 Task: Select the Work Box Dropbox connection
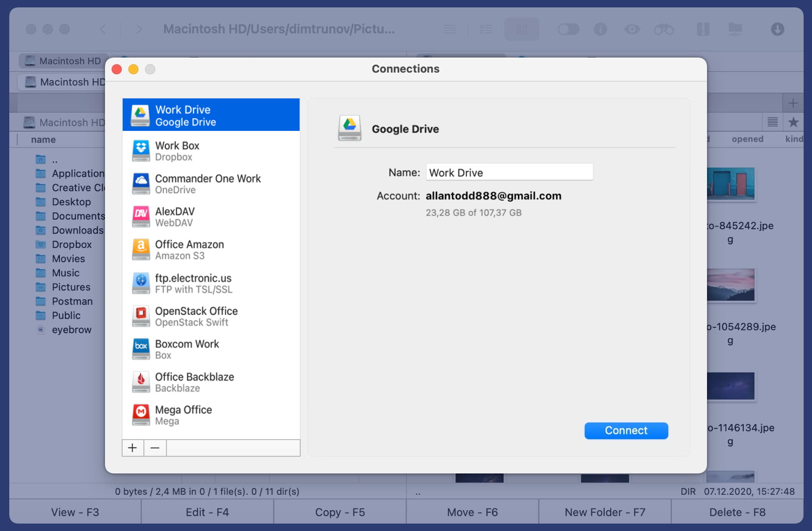210,151
